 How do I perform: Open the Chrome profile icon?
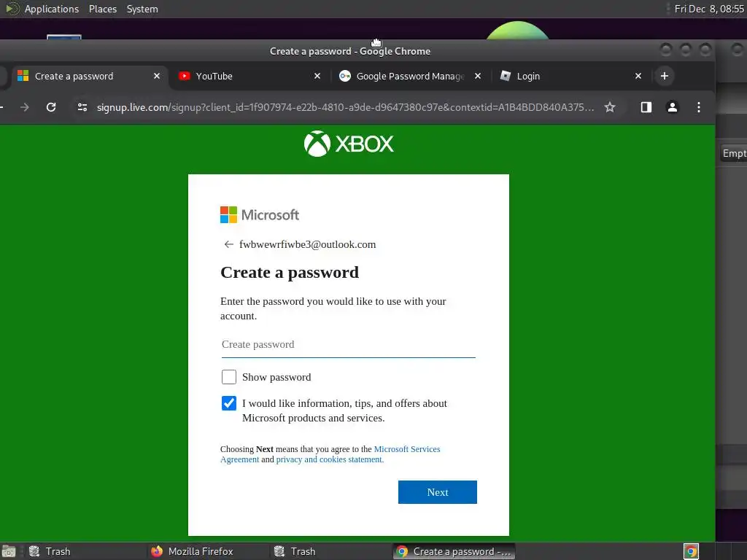pyautogui.click(x=672, y=107)
